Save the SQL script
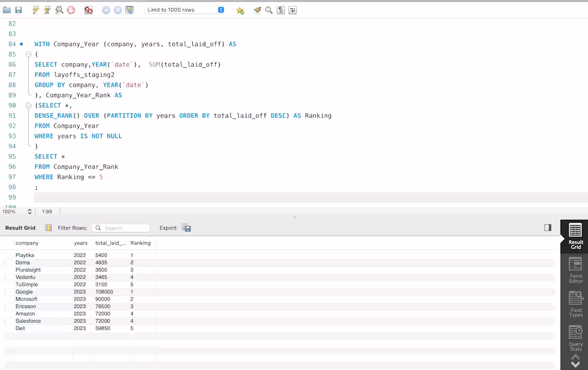Screen dimensions: 588x370 pyautogui.click(x=18, y=10)
